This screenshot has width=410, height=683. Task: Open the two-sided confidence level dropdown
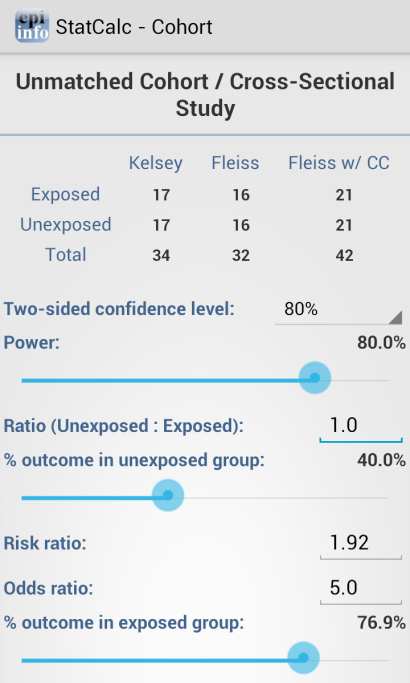(339, 309)
